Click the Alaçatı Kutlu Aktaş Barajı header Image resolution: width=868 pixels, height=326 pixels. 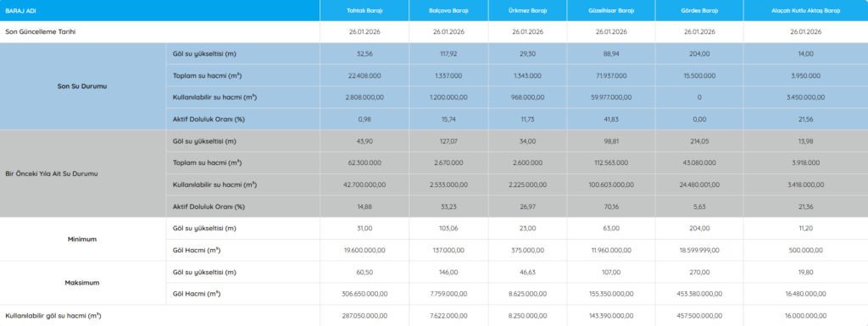pyautogui.click(x=805, y=10)
